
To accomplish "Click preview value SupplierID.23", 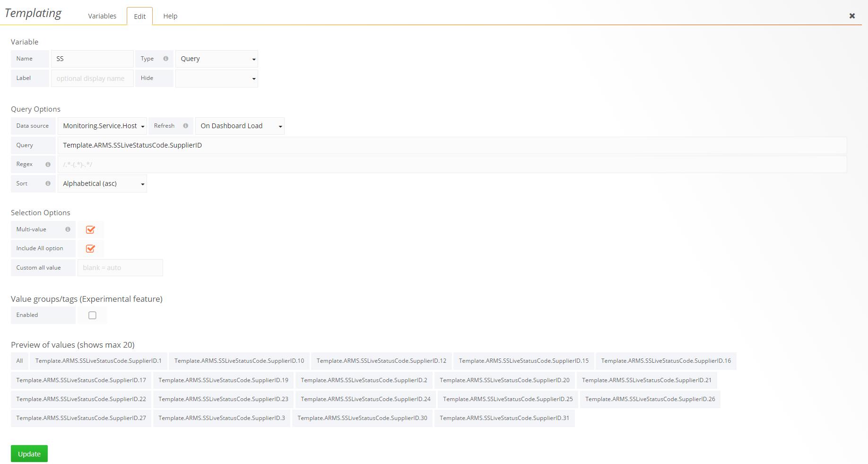I will point(223,399).
